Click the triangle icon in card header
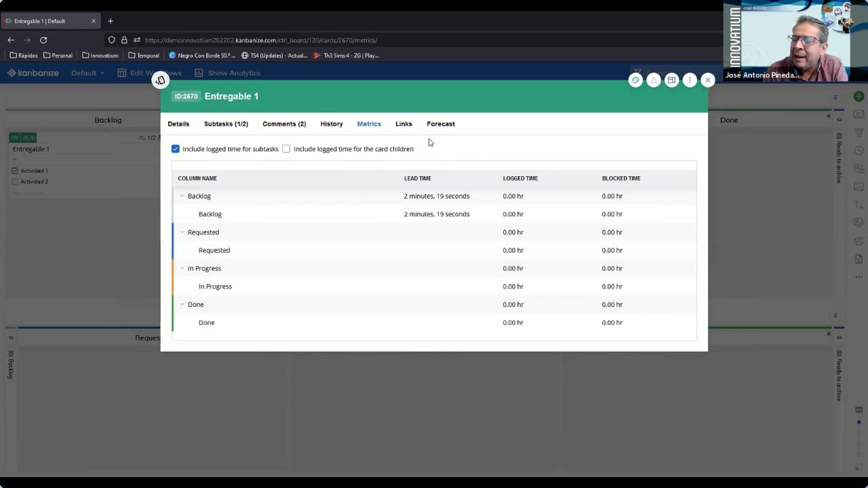This screenshot has height=488, width=868. pyautogui.click(x=654, y=80)
